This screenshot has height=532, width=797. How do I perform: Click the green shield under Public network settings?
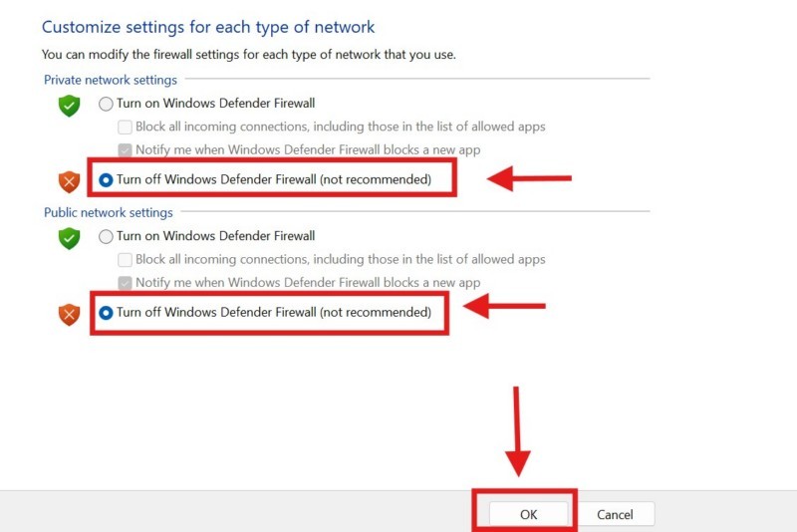tap(69, 238)
